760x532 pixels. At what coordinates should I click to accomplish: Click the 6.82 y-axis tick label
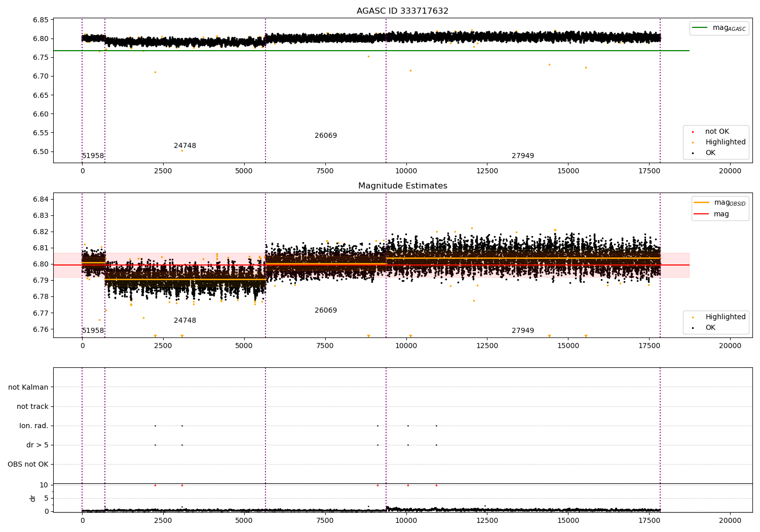(41, 232)
